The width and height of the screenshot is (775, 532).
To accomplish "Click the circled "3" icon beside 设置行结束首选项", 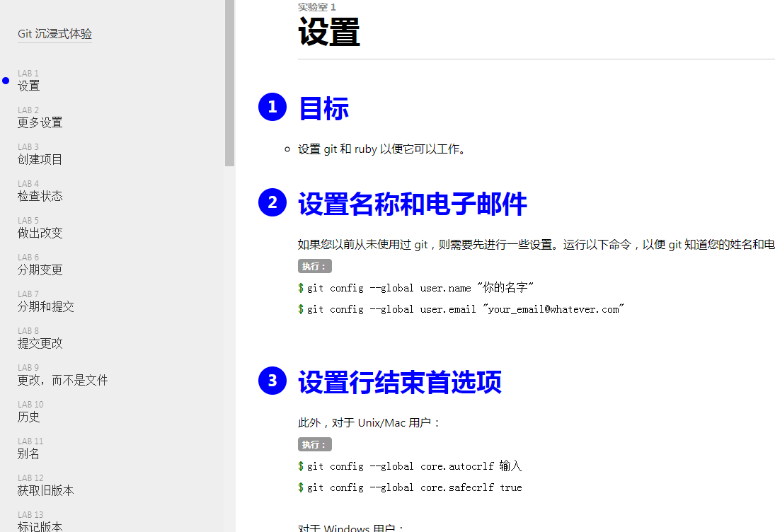I will [272, 381].
